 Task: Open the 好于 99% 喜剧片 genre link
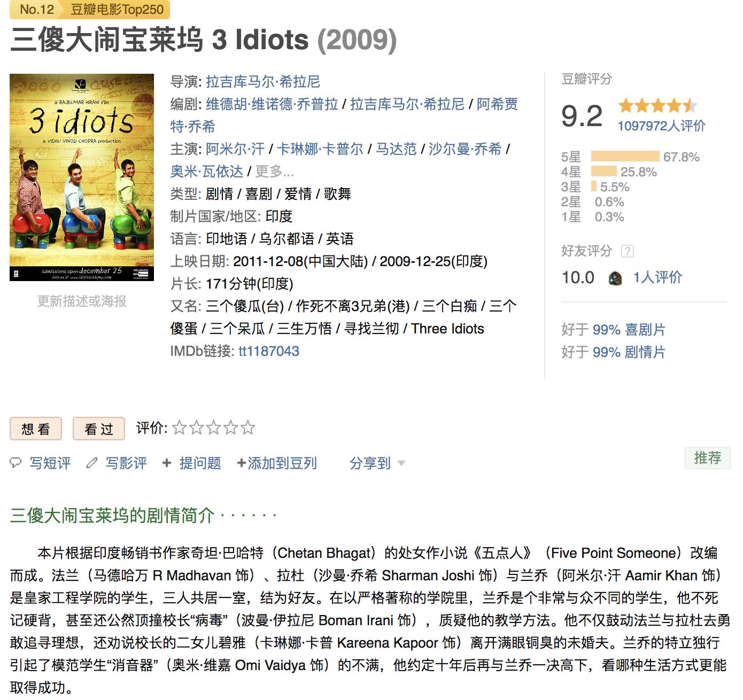coord(613,330)
